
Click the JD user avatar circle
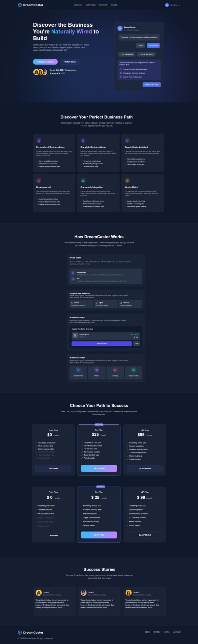click(167, 5)
